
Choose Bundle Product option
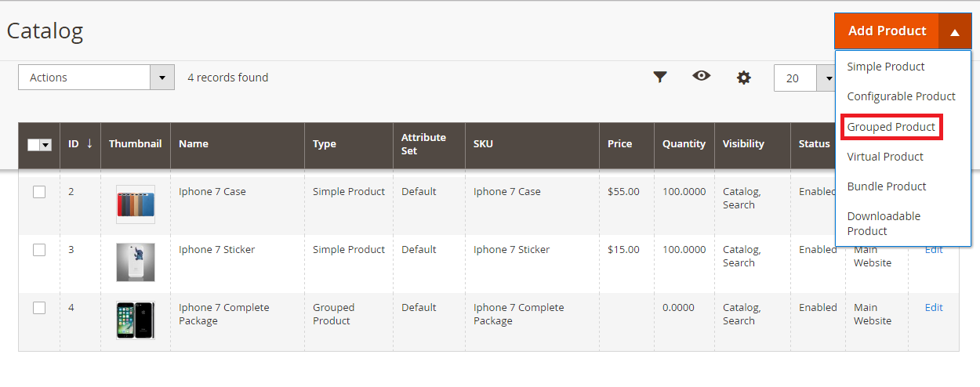[x=887, y=186]
